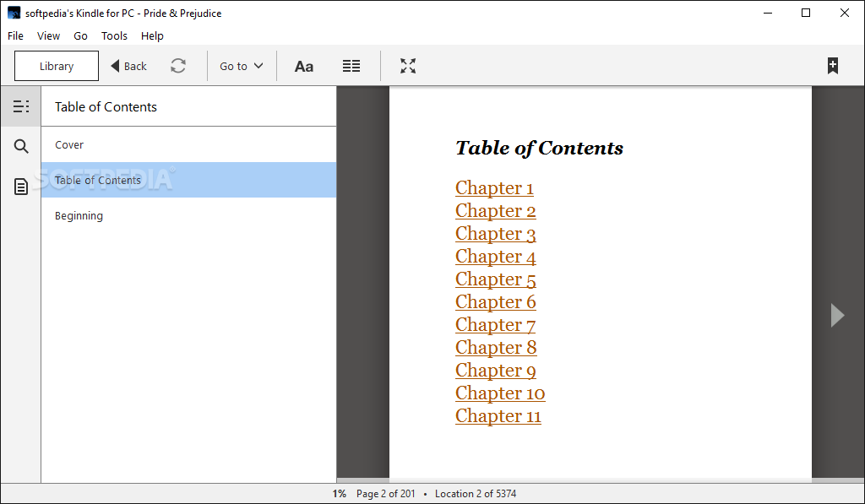Screen dimensions: 865x504
Task: Click the 'Table of Contents' page heading
Action: (x=539, y=148)
